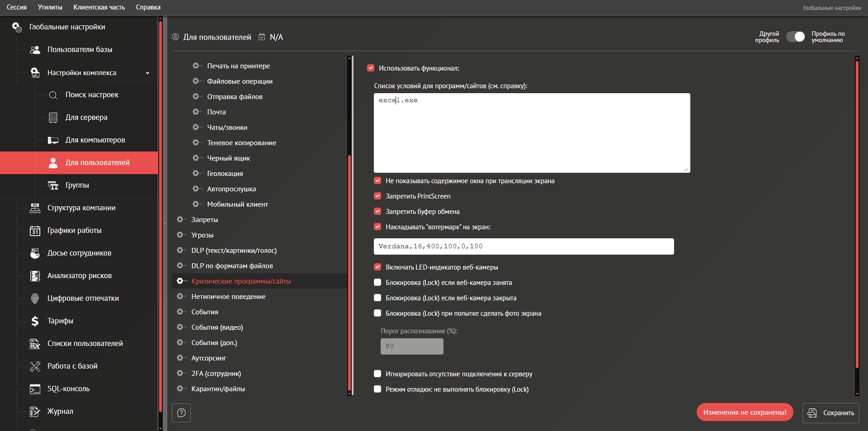The image size is (868, 431).
Task: Open Database Users via its people icon
Action: [35, 50]
